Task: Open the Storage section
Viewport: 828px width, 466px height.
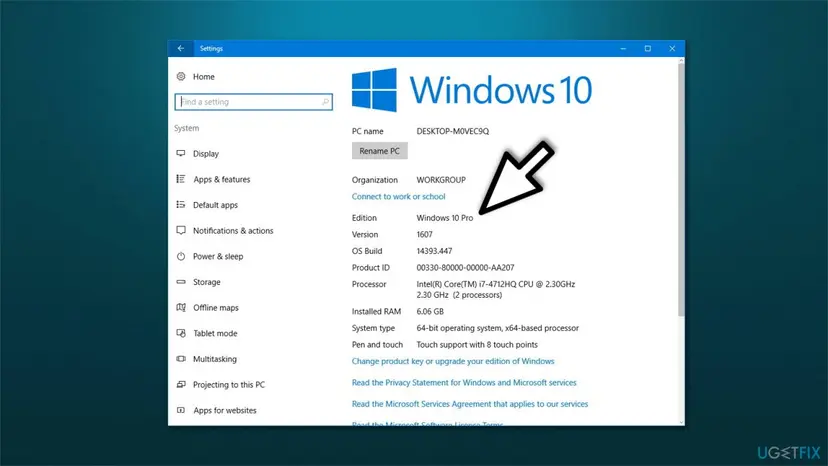Action: coord(206,282)
